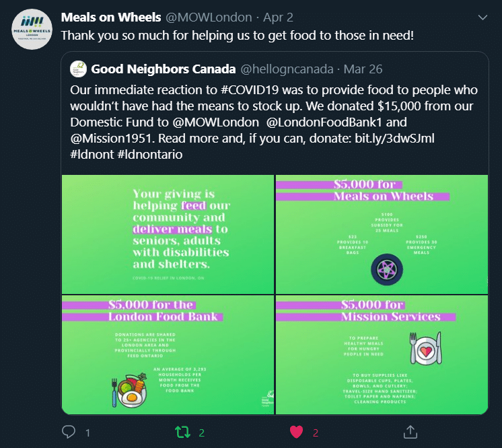This screenshot has width=502, height=448.
Task: Open the $5,000 for Meals on Wheels image
Action: [x=382, y=234]
